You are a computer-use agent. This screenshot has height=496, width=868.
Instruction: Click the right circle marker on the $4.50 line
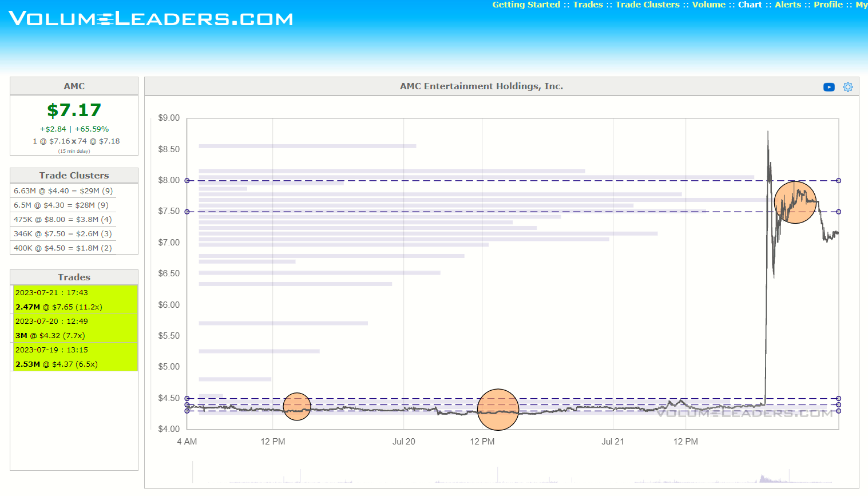[x=838, y=398]
